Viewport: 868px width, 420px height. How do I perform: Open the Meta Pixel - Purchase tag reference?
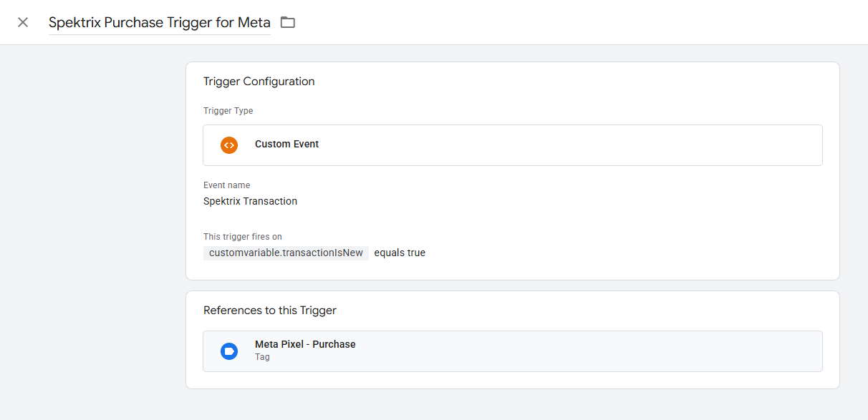512,351
